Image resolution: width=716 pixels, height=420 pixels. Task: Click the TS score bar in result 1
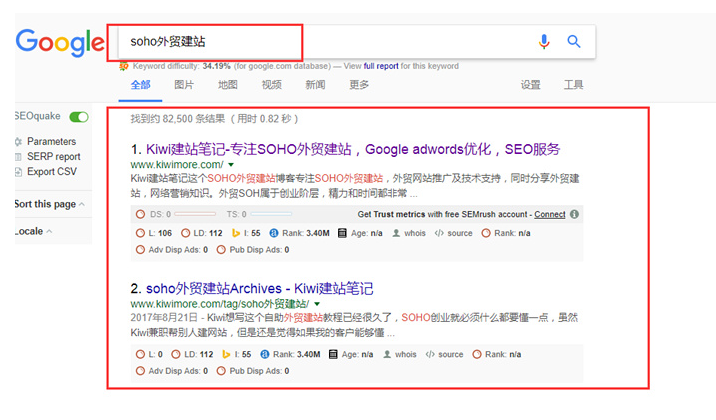271,214
